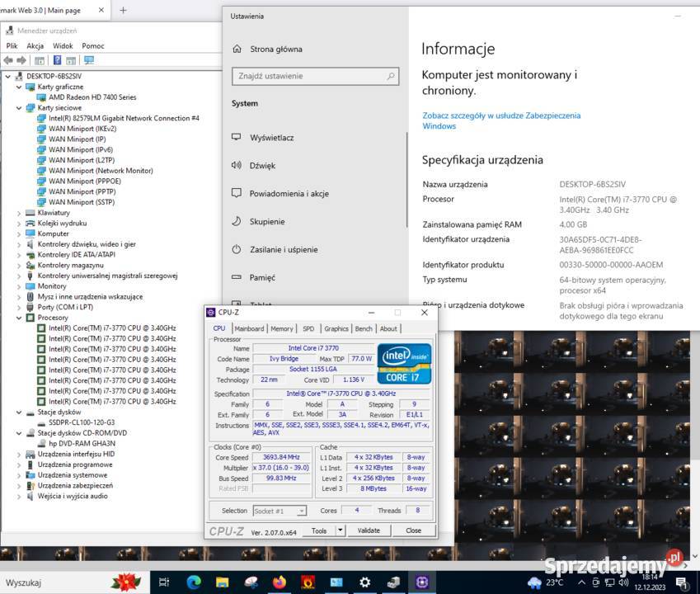Click the Intel Core i7 logo in CPU-Z

coord(405,364)
